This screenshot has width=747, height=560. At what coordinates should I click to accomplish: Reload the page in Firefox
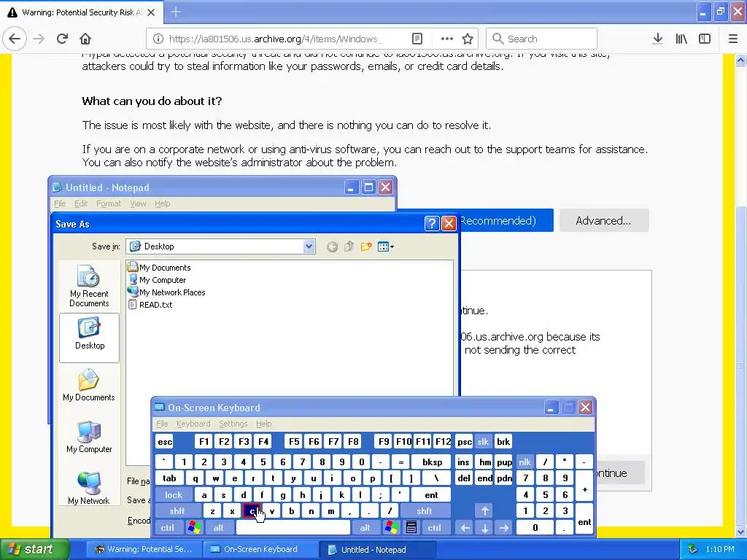[62, 39]
